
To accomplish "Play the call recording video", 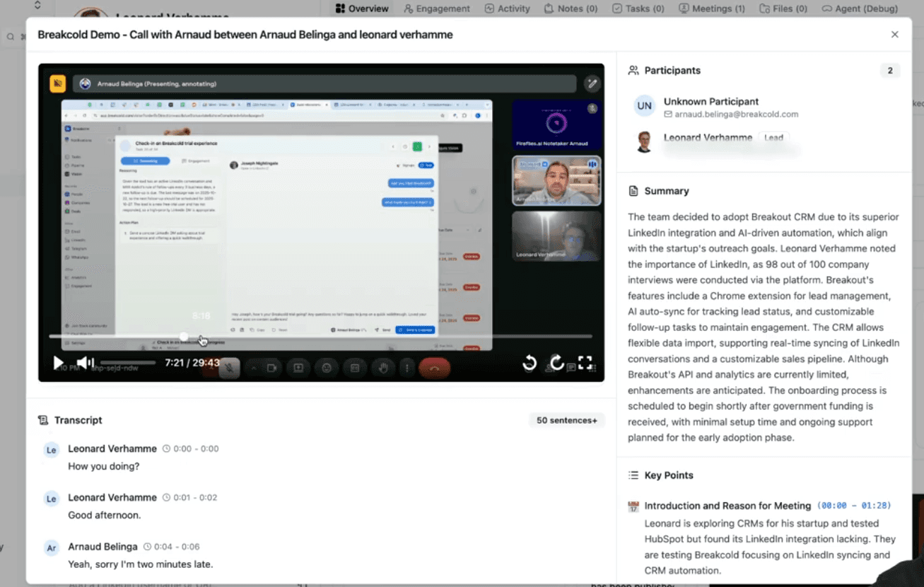I will click(58, 363).
